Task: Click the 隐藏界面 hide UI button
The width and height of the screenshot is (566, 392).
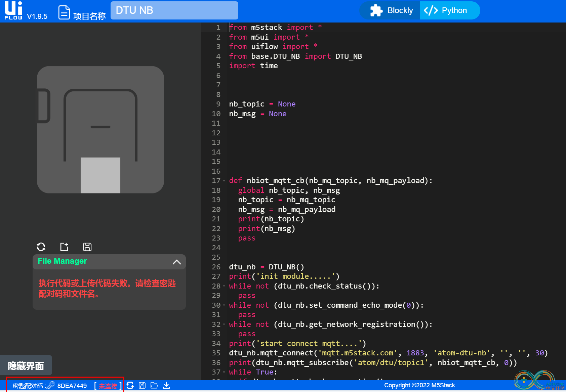Action: point(26,365)
